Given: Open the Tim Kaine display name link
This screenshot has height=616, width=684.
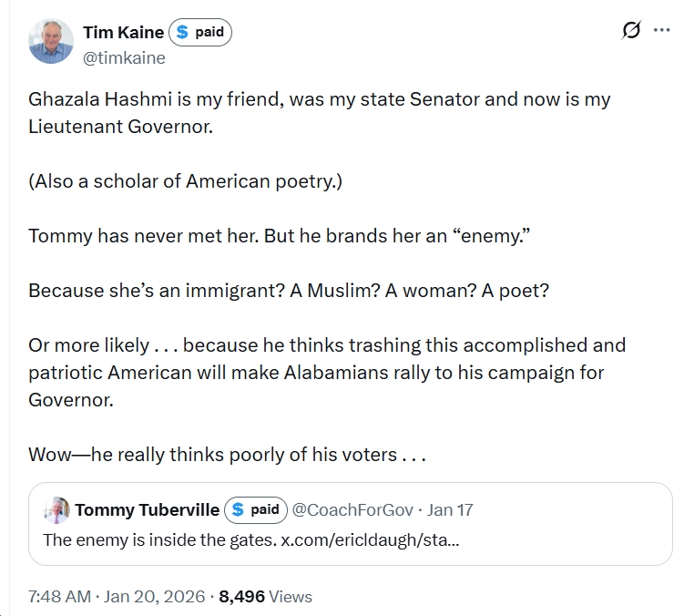Looking at the screenshot, I should (123, 33).
